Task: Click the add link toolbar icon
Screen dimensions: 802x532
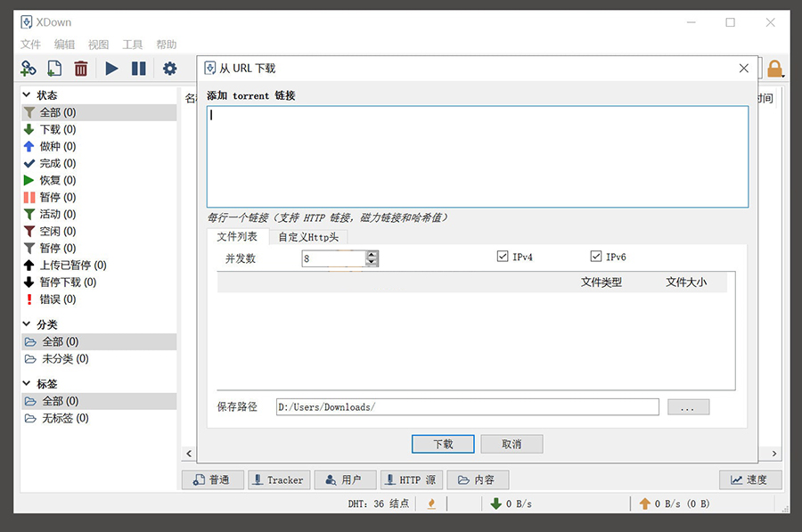Action: point(29,69)
